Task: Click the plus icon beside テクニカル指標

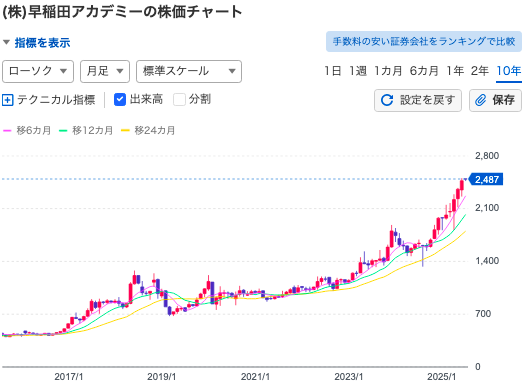Action: pyautogui.click(x=8, y=100)
